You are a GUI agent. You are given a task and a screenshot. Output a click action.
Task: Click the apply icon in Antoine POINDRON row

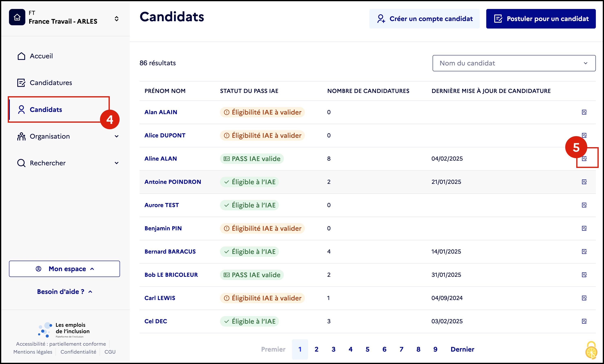tap(584, 182)
